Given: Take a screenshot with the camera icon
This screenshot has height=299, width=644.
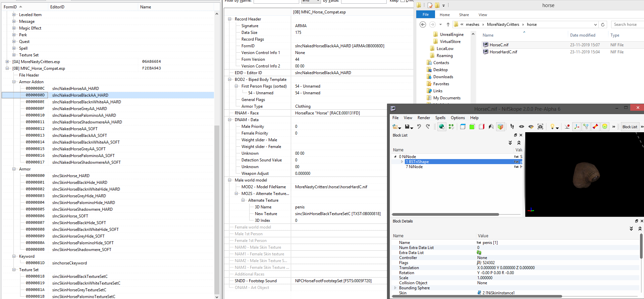Looking at the screenshot, I should (540, 127).
